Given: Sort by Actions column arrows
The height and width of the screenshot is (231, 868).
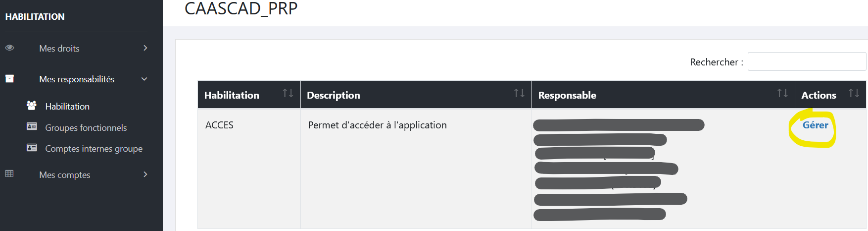Looking at the screenshot, I should (x=854, y=93).
